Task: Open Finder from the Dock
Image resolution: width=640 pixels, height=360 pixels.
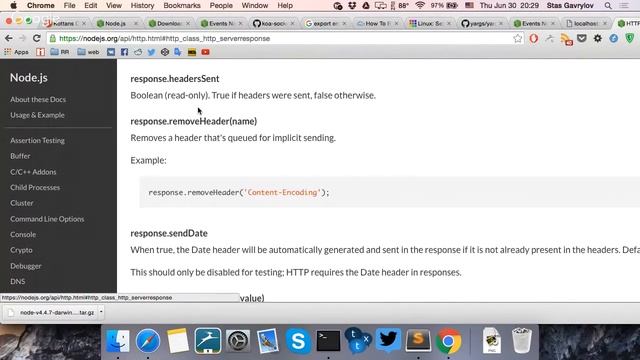Action: pyautogui.click(x=118, y=341)
